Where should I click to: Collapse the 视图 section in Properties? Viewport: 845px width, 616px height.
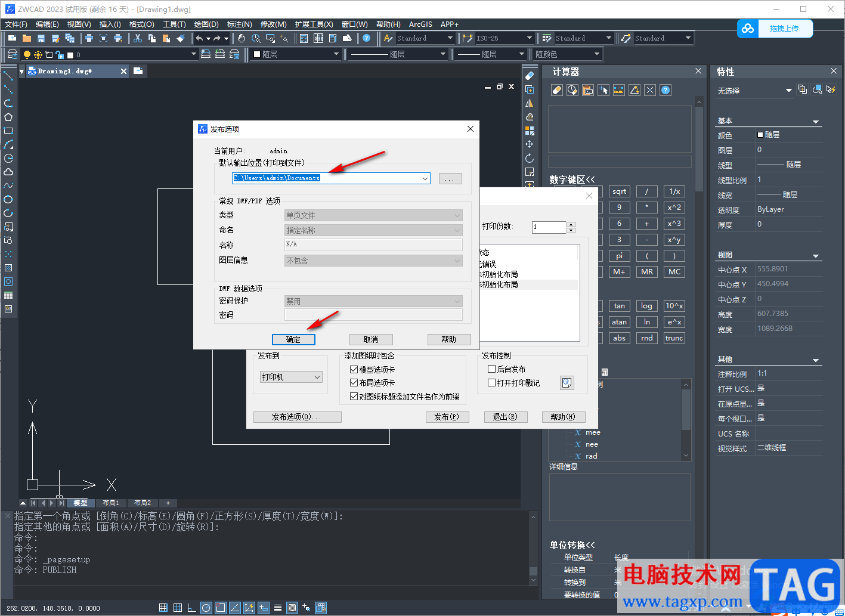tap(816, 256)
